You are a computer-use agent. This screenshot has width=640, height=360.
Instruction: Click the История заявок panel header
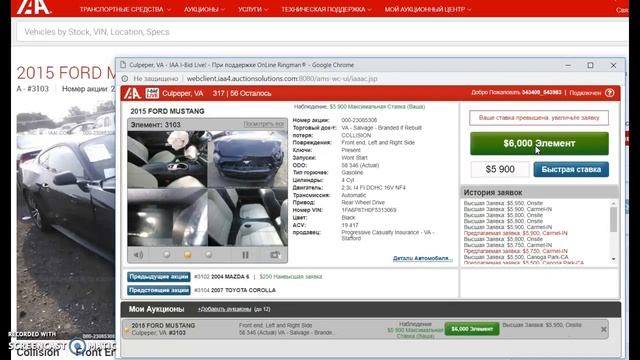(539, 192)
